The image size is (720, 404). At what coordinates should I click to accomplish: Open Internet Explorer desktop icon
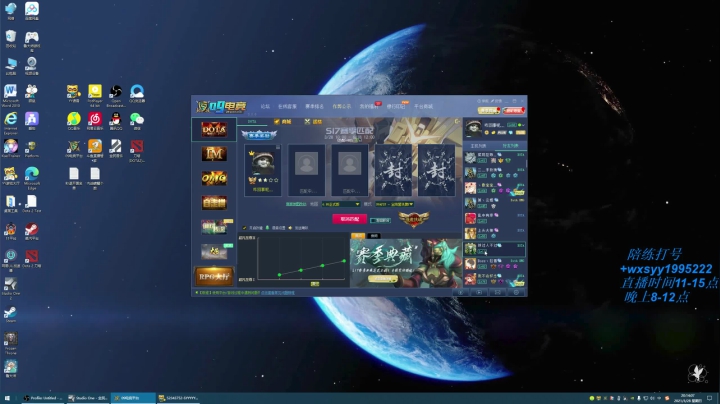(x=11, y=123)
